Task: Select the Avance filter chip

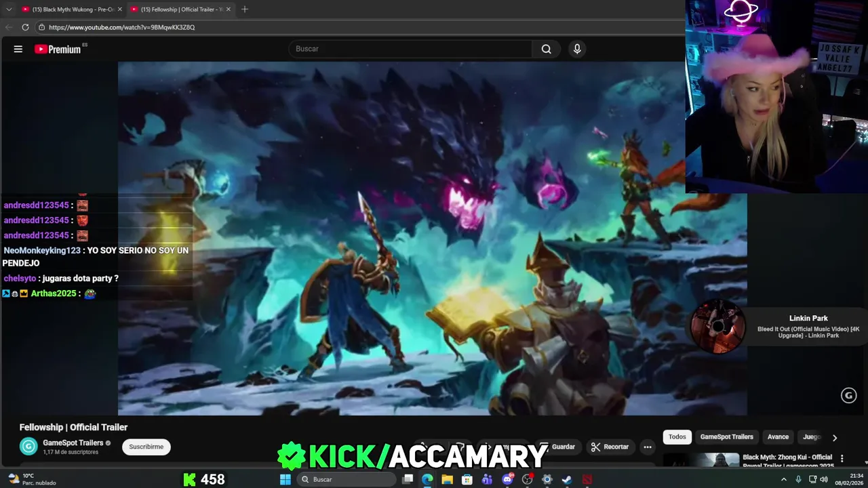Action: 778,437
